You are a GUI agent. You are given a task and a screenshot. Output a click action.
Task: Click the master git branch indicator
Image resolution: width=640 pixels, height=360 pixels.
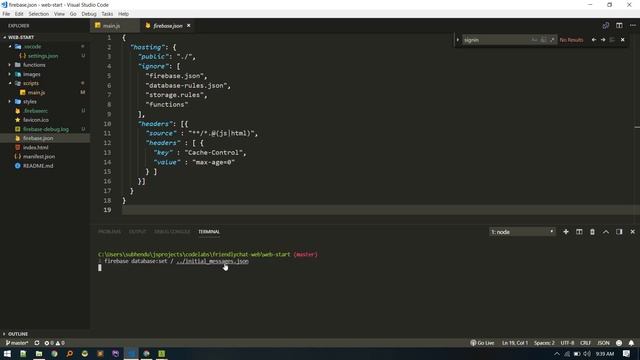[17, 343]
